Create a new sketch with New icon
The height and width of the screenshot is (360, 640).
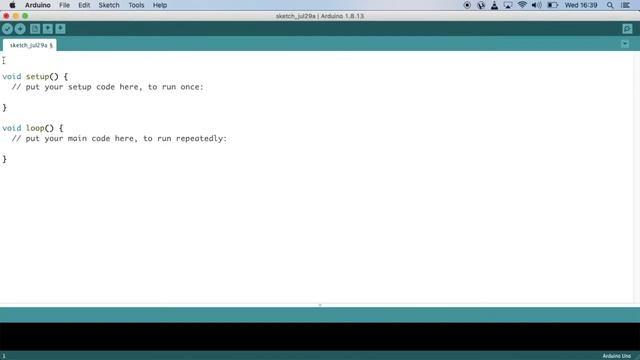click(x=35, y=29)
